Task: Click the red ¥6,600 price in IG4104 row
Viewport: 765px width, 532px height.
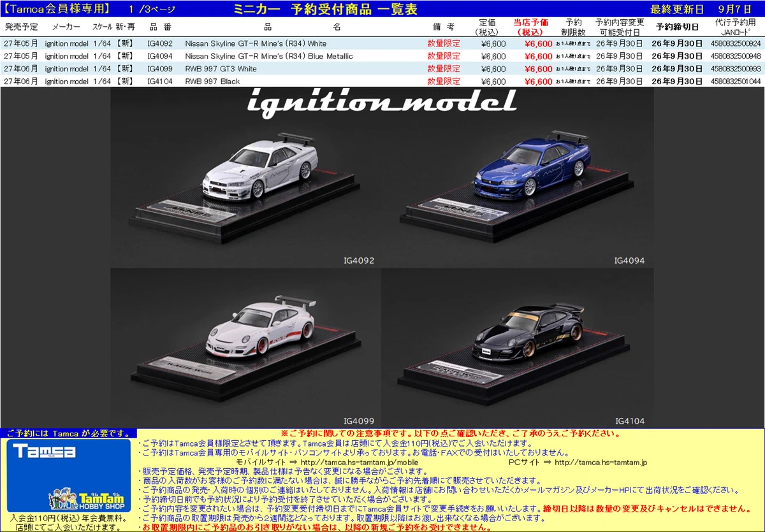Action: click(538, 82)
